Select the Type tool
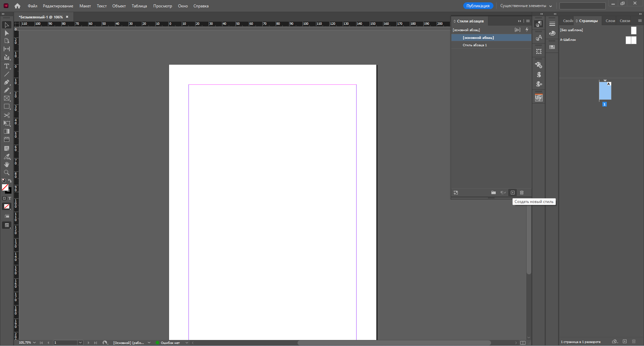The height and width of the screenshot is (346, 644). coord(6,66)
